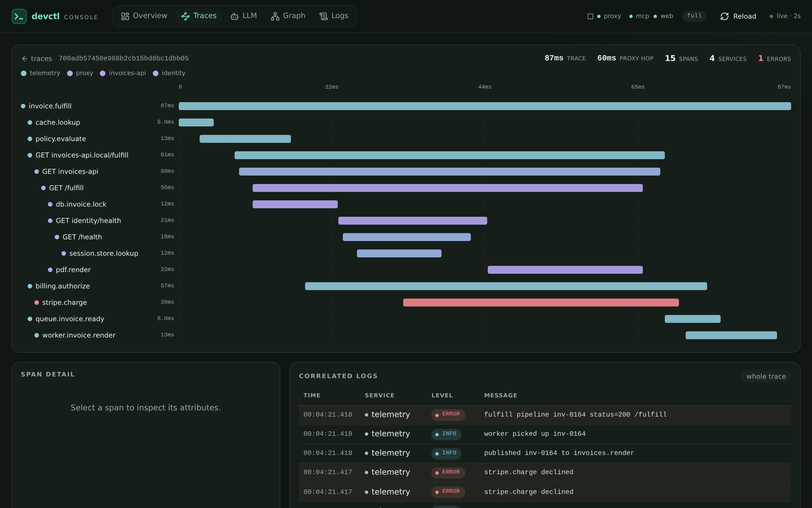Click the live 2s refresh indicator
This screenshot has width=812, height=508.
click(785, 16)
